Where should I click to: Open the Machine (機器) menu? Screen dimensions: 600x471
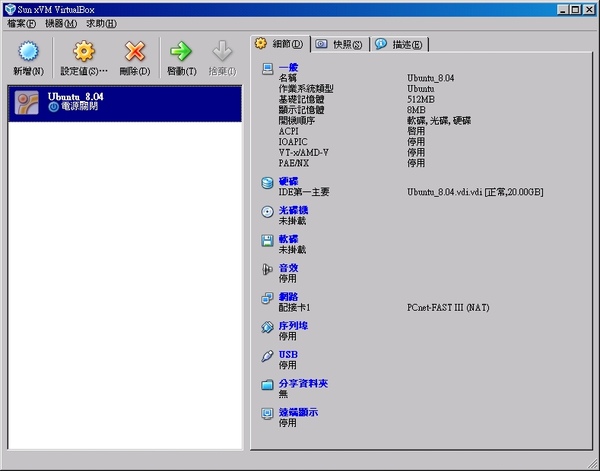point(61,24)
